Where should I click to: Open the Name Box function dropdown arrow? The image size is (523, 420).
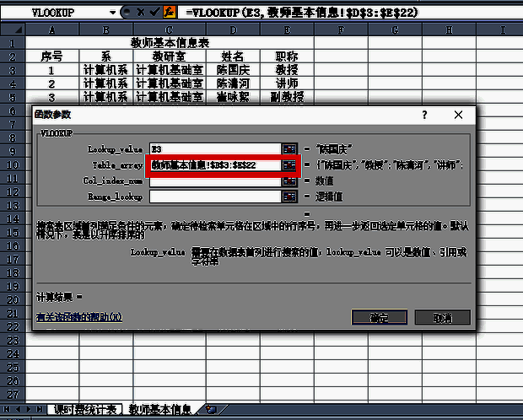(x=113, y=13)
